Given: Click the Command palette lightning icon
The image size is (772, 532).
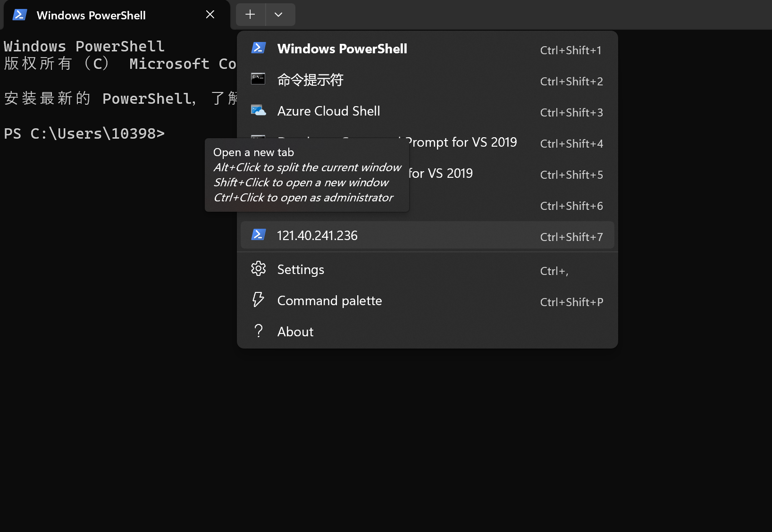Looking at the screenshot, I should 258,299.
